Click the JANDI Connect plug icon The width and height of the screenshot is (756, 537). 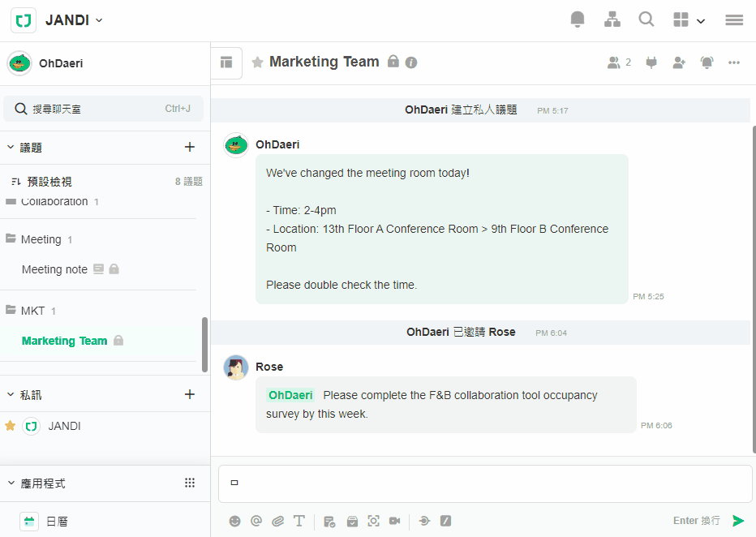click(651, 62)
